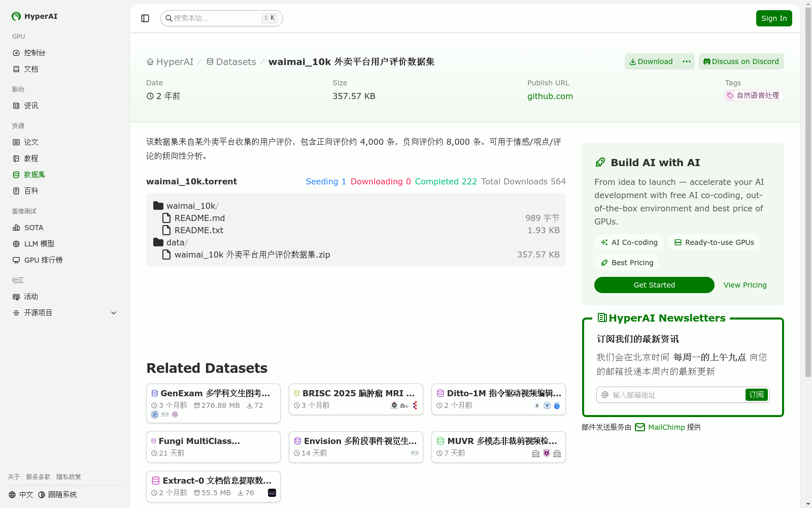This screenshot has width=812, height=508.
Task: Click the Total Downloads 564 text
Action: click(523, 181)
